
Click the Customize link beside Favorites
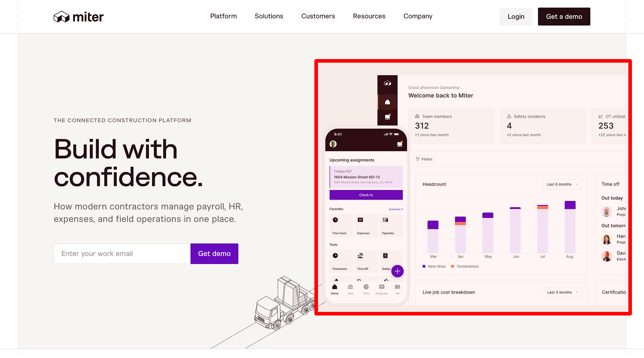(395, 209)
